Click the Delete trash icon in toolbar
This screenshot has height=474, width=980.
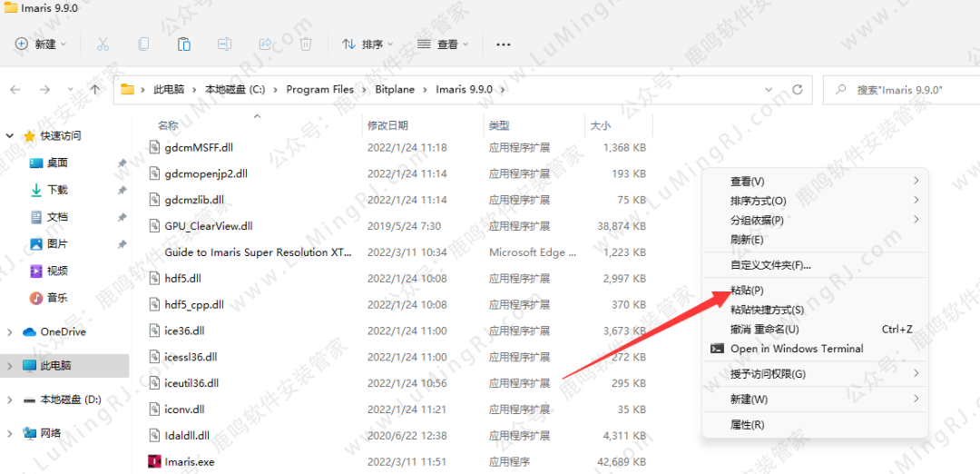pyautogui.click(x=307, y=44)
